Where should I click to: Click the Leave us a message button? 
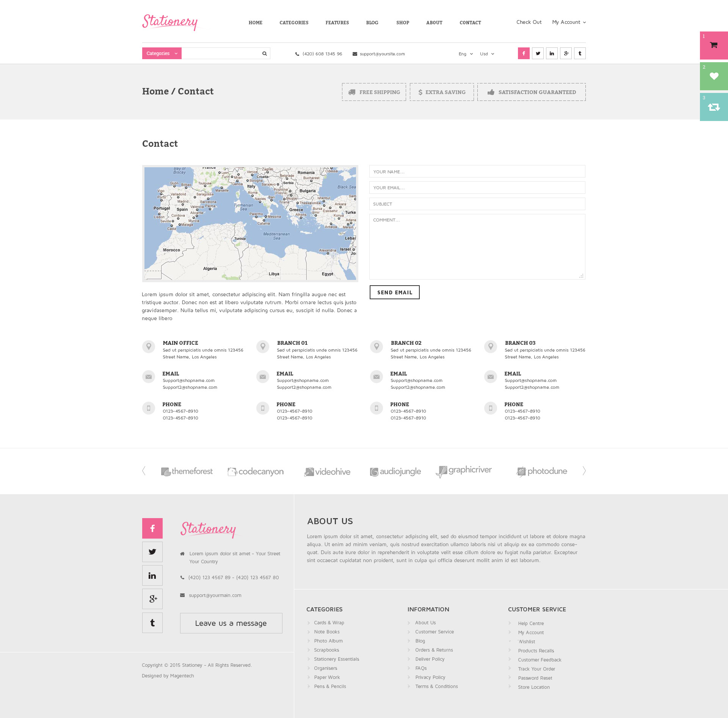tap(231, 623)
